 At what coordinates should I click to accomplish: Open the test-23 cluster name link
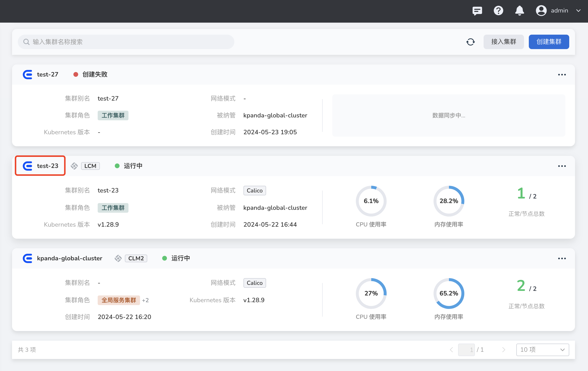[x=48, y=166]
